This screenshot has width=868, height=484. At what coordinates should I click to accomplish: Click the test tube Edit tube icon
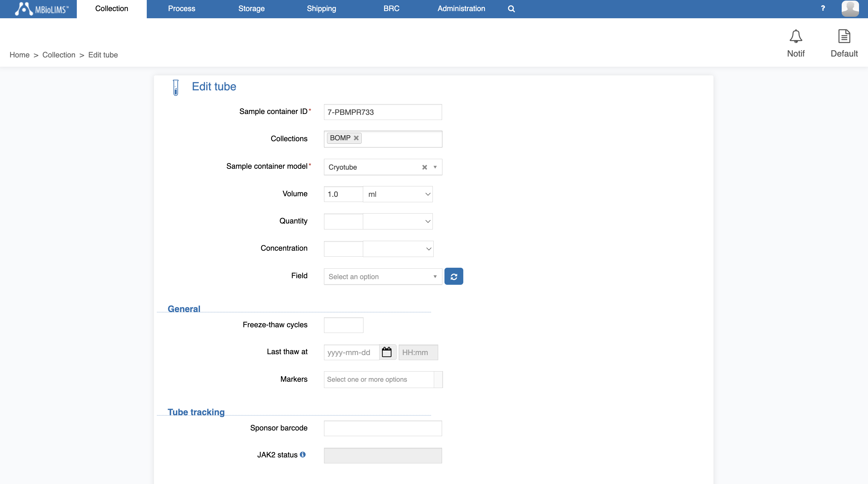coord(175,87)
